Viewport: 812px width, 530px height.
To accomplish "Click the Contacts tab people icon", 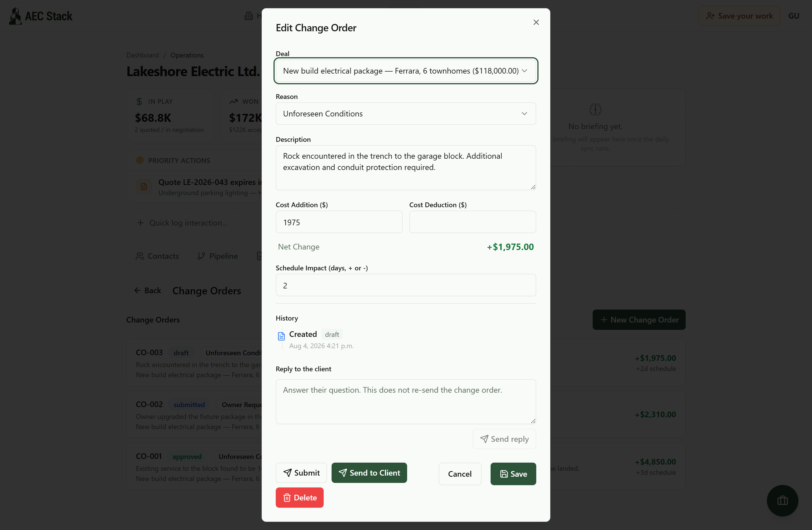I will coord(140,256).
